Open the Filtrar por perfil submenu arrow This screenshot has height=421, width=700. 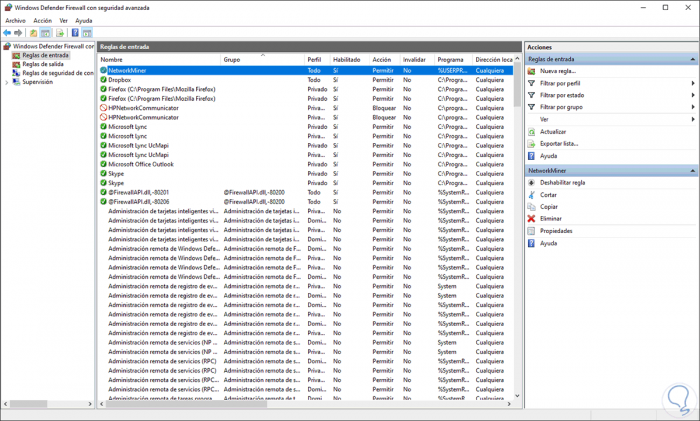693,83
